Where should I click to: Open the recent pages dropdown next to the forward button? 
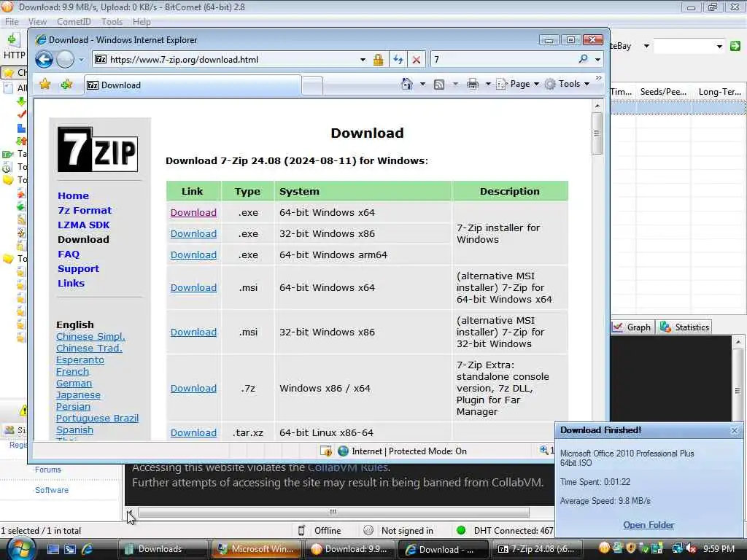[x=81, y=60]
